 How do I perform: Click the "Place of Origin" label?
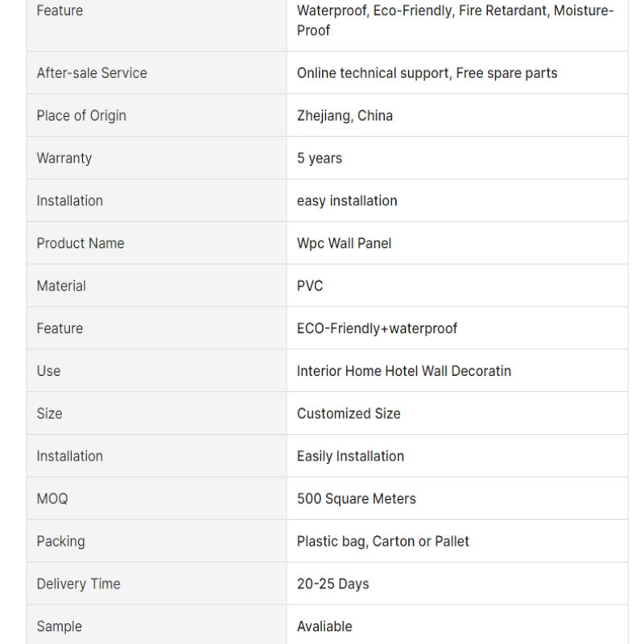(81, 116)
